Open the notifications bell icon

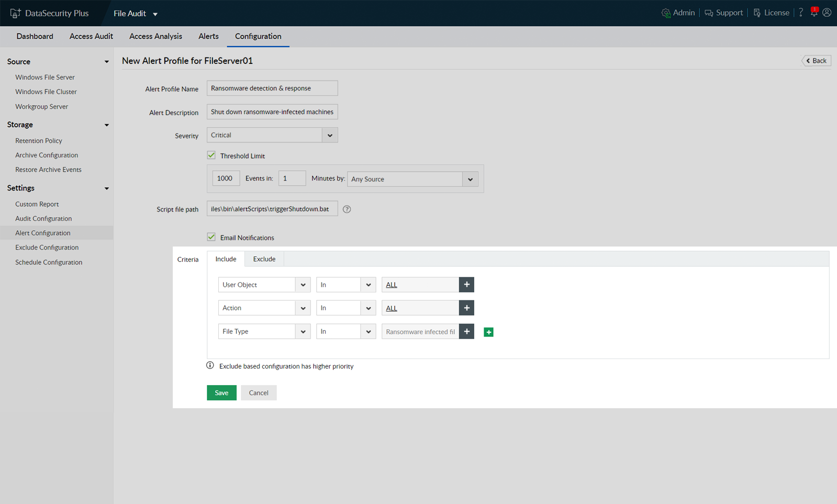pos(814,12)
